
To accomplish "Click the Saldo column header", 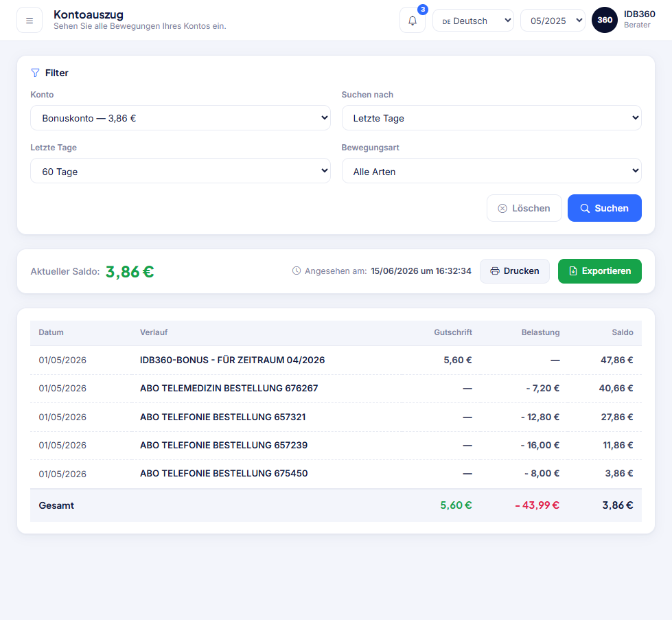I will (623, 332).
